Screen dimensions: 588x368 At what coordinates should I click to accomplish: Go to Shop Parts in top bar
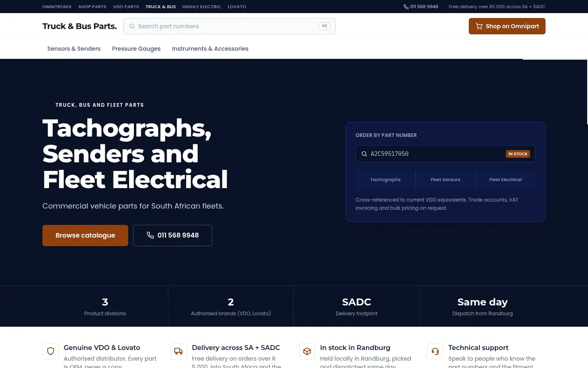(x=92, y=7)
